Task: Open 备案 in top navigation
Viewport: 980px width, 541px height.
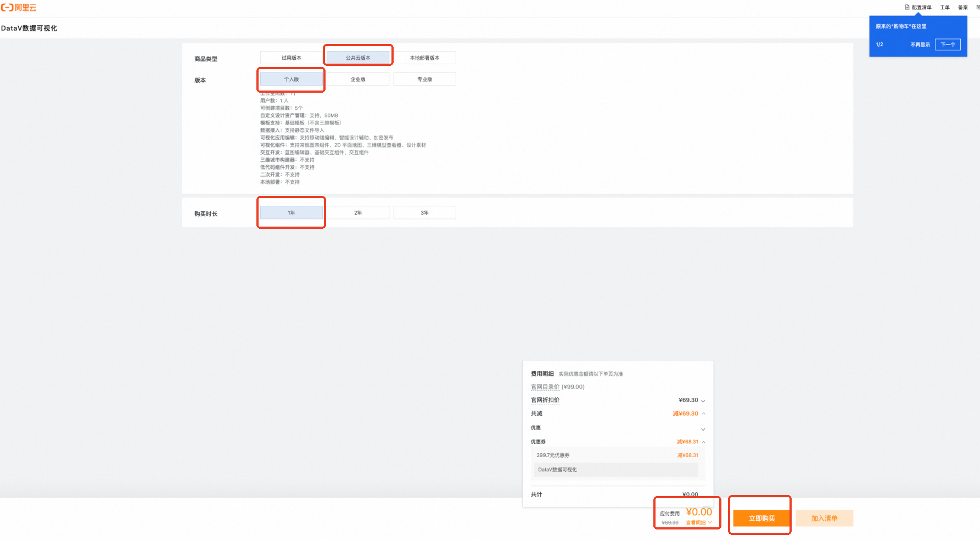Action: 963,7
